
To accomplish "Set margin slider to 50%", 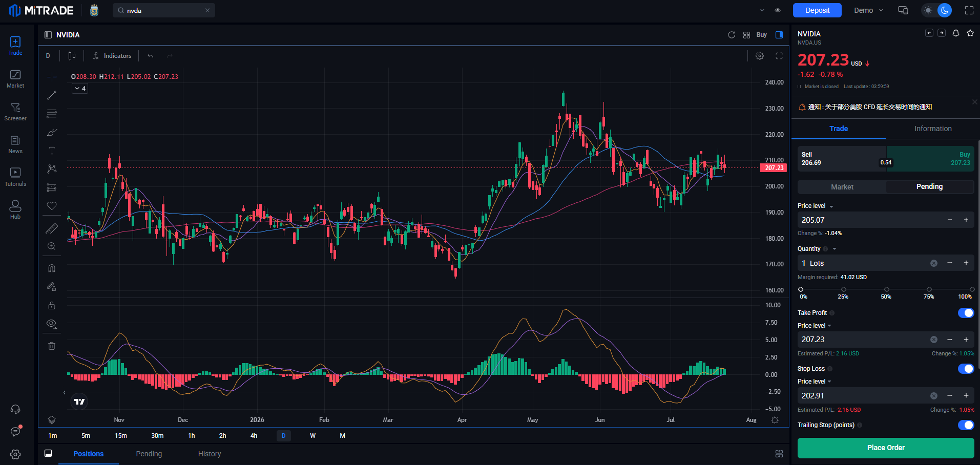I will tap(886, 289).
